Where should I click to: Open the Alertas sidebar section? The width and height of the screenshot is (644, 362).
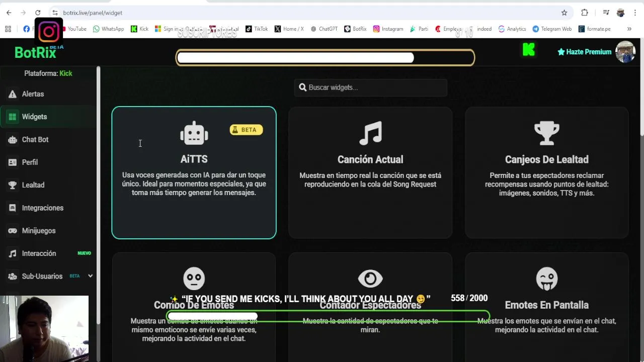click(x=48, y=94)
